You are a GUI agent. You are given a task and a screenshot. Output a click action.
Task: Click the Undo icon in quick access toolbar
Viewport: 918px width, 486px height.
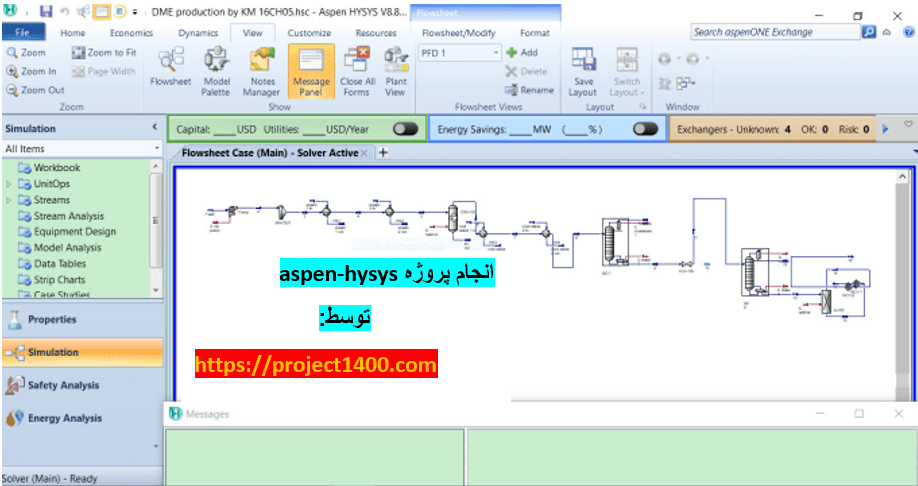[64, 11]
